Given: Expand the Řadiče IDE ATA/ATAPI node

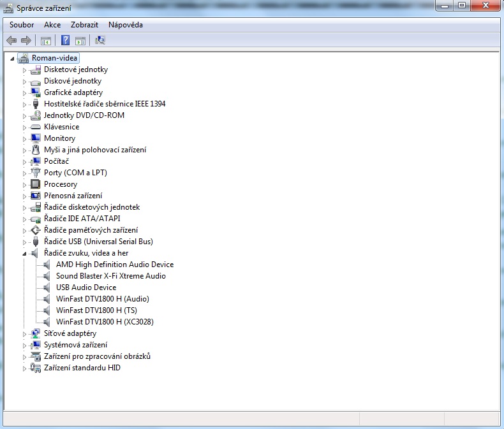Looking at the screenshot, I should [x=24, y=219].
